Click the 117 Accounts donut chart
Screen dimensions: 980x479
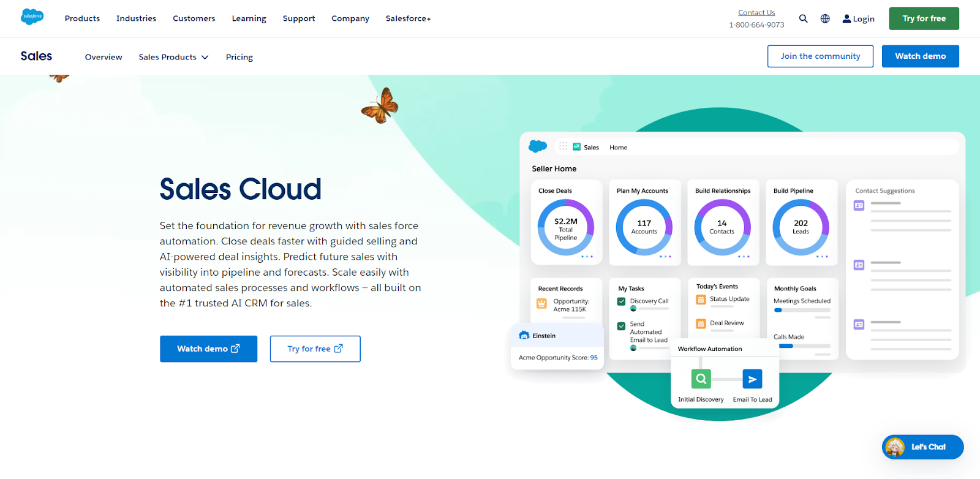(x=644, y=227)
